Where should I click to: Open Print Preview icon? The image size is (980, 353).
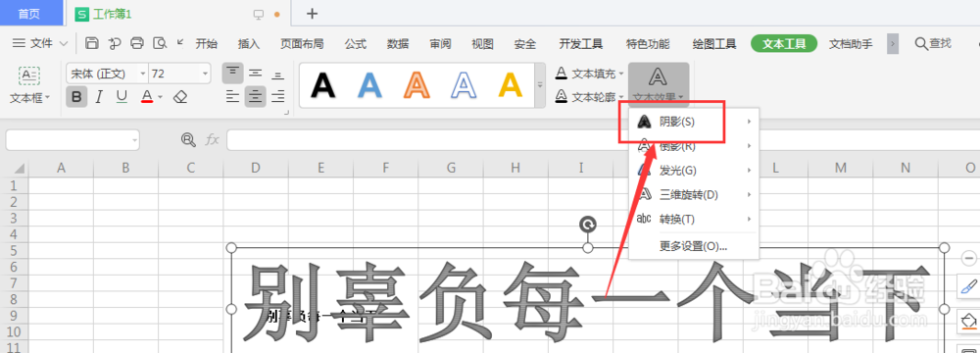coord(160,43)
